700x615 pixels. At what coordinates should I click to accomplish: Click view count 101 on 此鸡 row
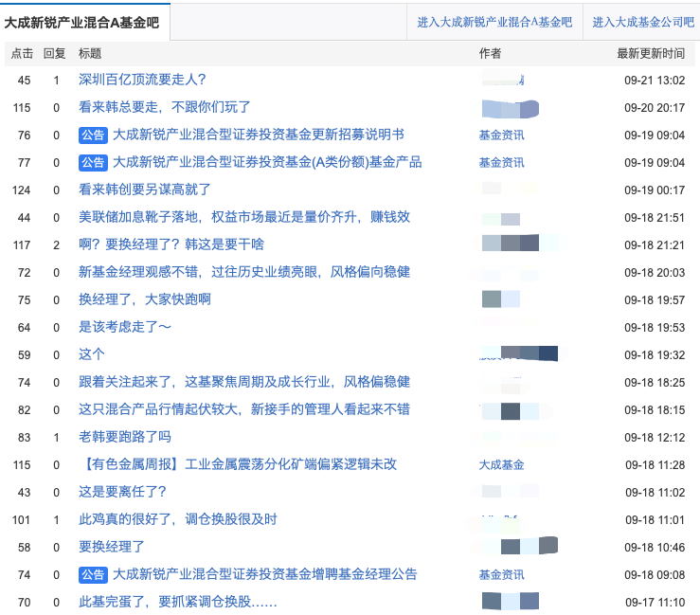click(21, 520)
